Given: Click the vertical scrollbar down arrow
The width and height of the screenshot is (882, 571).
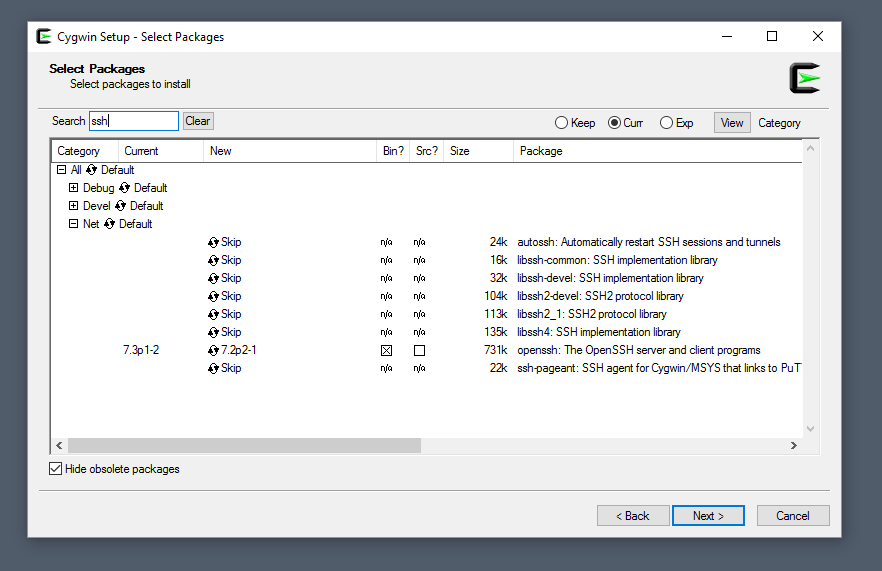Looking at the screenshot, I should [811, 429].
